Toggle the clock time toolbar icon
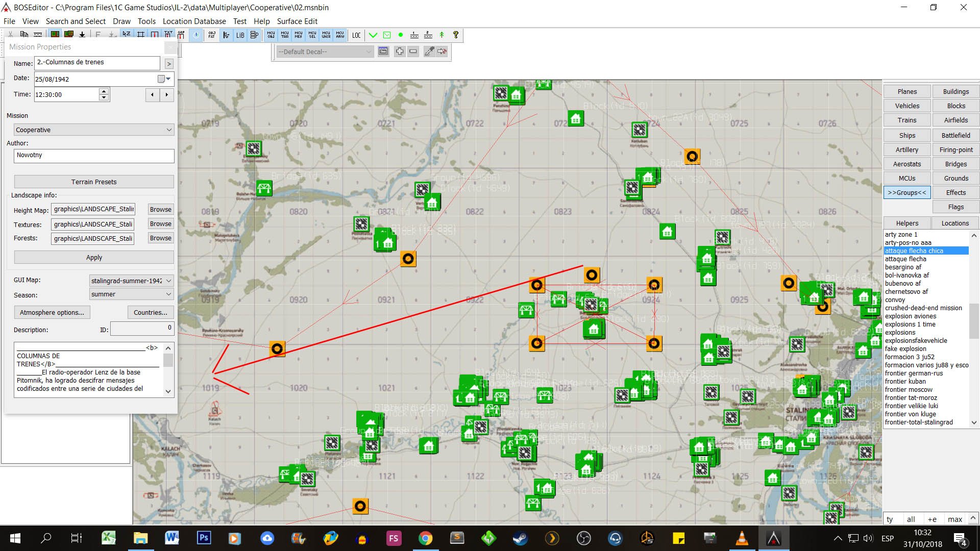The height and width of the screenshot is (551, 980). pyautogui.click(x=196, y=35)
